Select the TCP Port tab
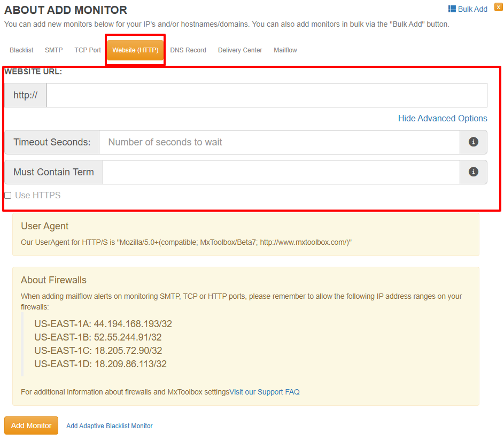This screenshot has height=441, width=504. pos(88,50)
